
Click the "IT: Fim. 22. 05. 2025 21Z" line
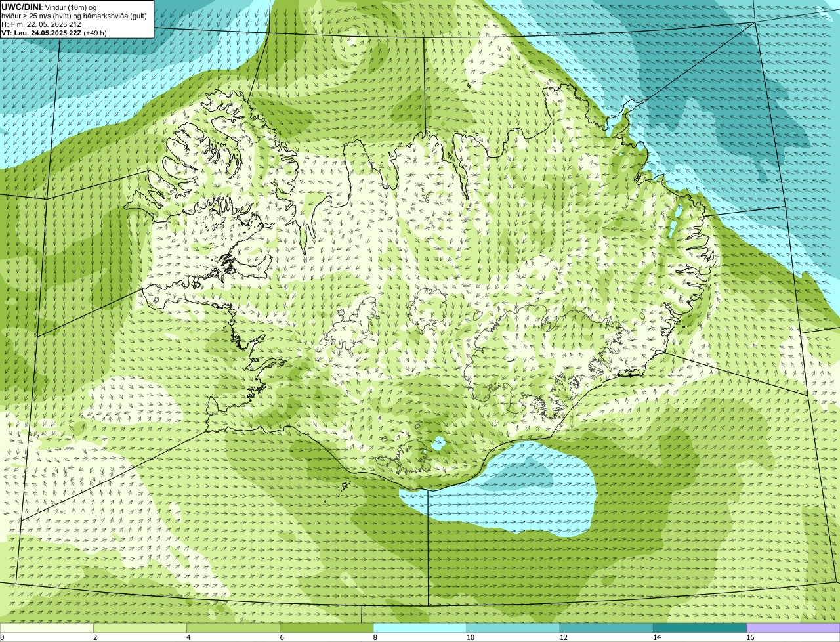click(x=41, y=24)
